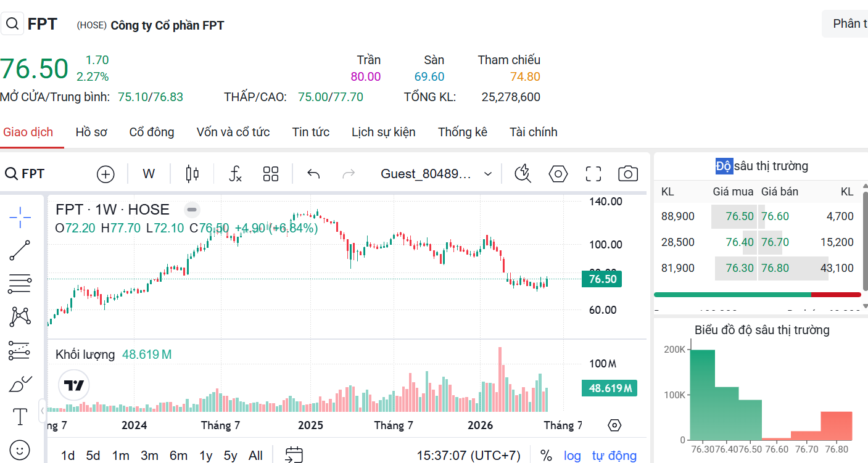
Task: Click the TradingView logo on the chart
Action: click(x=74, y=386)
